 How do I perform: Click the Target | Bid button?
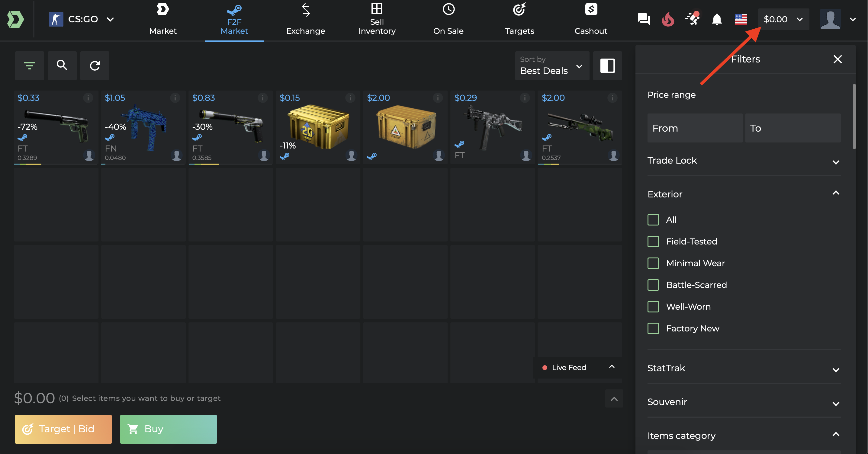coord(63,429)
